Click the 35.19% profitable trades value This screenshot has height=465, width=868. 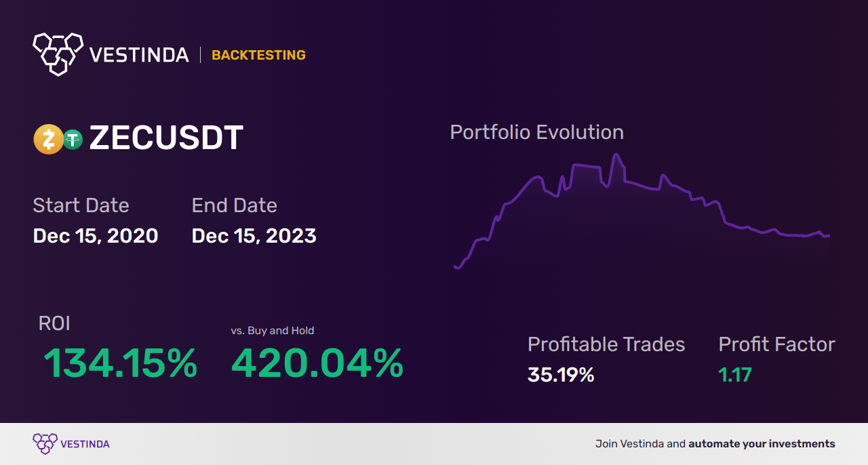coord(561,374)
